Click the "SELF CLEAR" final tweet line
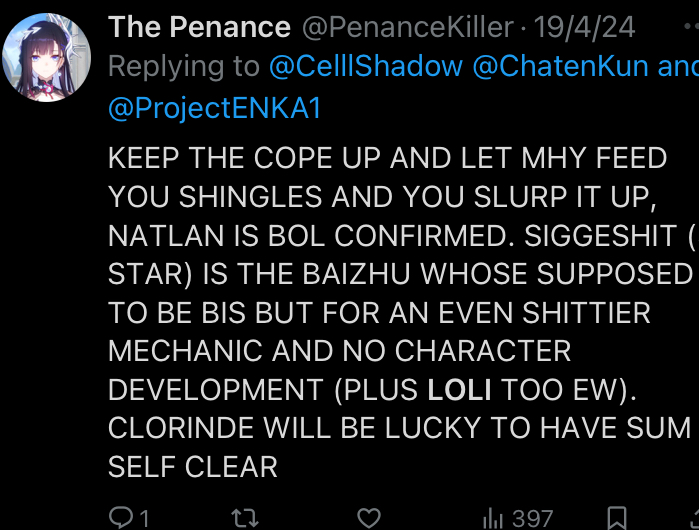Viewport: 699px width, 530px height. point(192,466)
